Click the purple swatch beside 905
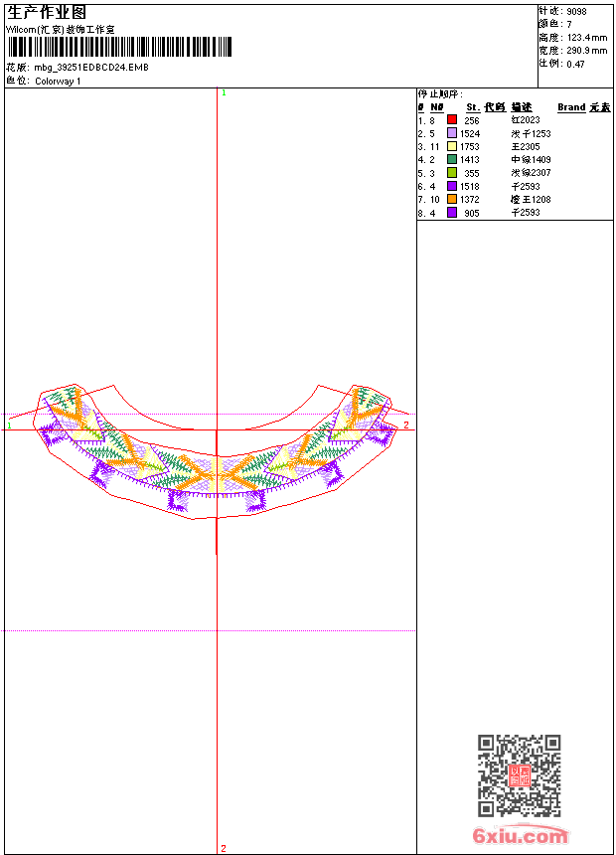The width and height of the screenshot is (616, 855). tap(452, 212)
